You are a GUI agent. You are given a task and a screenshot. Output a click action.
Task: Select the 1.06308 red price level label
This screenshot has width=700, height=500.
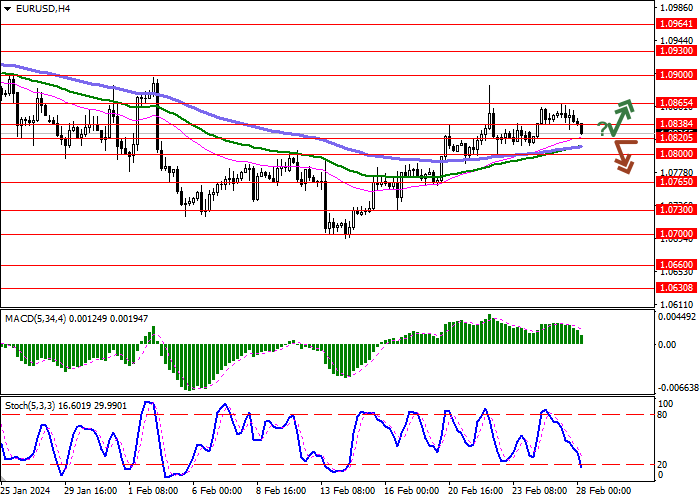(677, 288)
